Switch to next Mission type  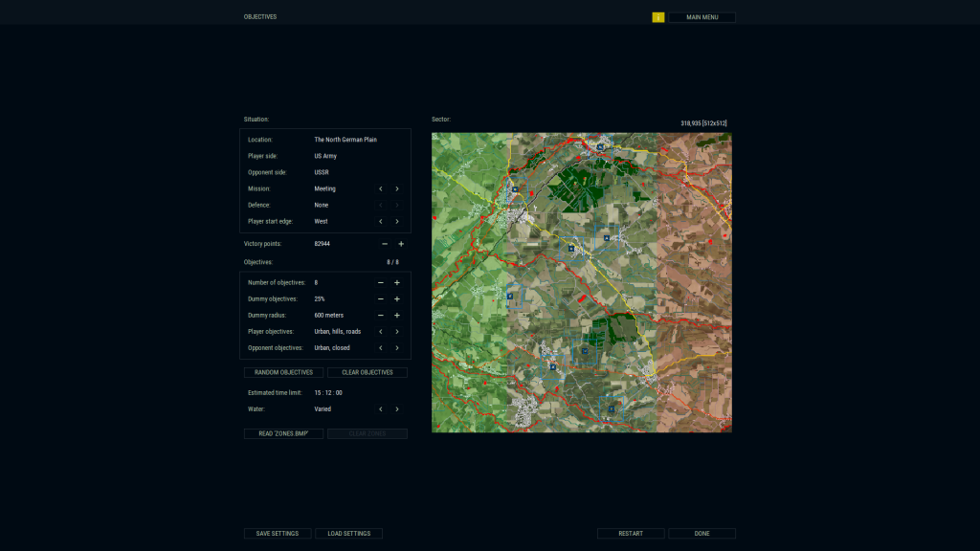tap(397, 189)
